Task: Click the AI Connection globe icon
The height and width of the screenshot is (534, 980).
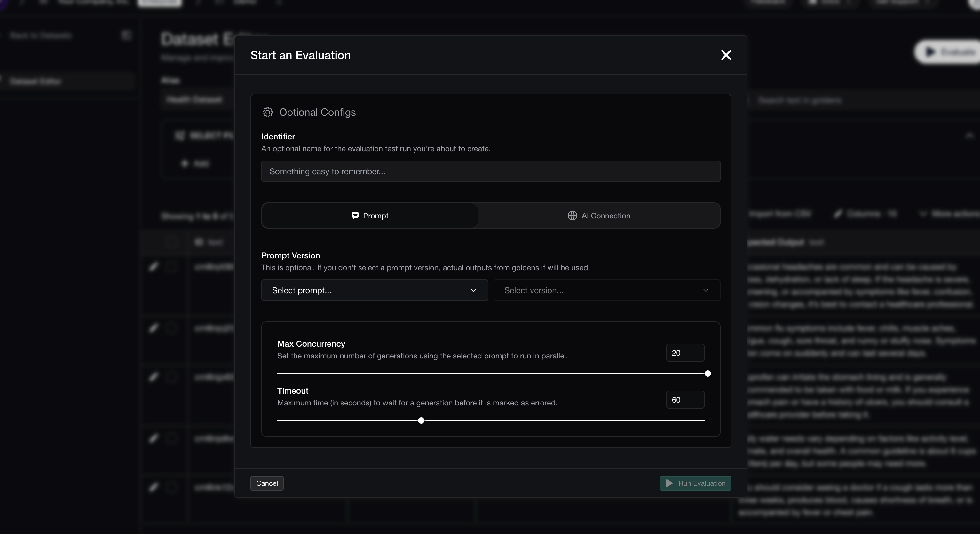Action: pos(572,216)
